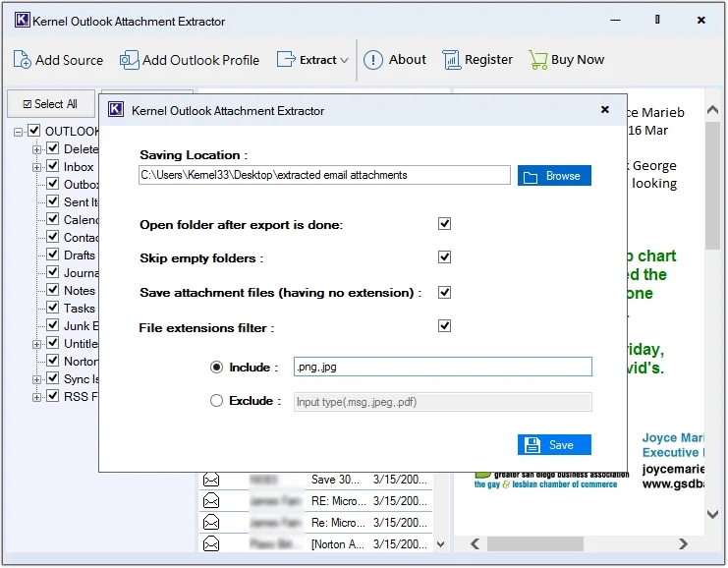Click the preview pane scroll up arrow
Image resolution: width=728 pixels, height=568 pixels.
(712, 110)
